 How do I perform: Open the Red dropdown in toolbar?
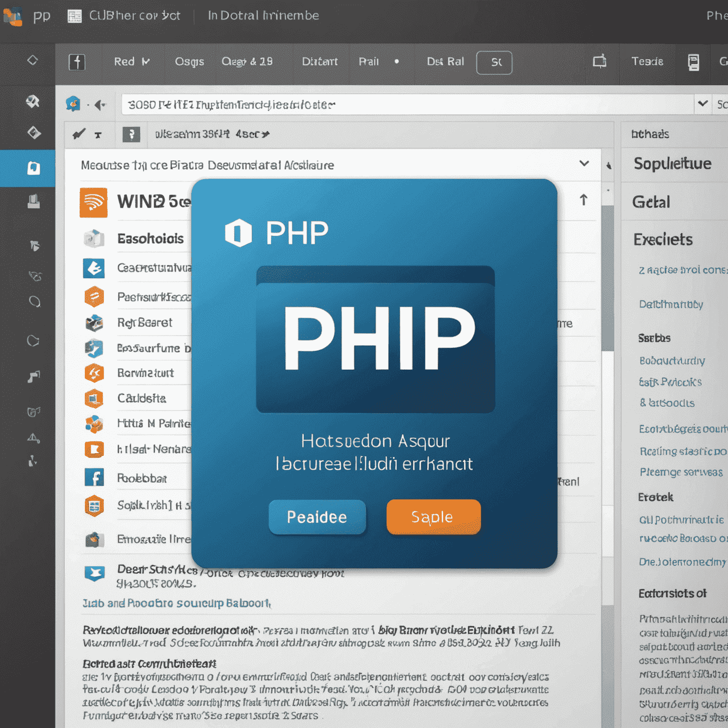[132, 62]
